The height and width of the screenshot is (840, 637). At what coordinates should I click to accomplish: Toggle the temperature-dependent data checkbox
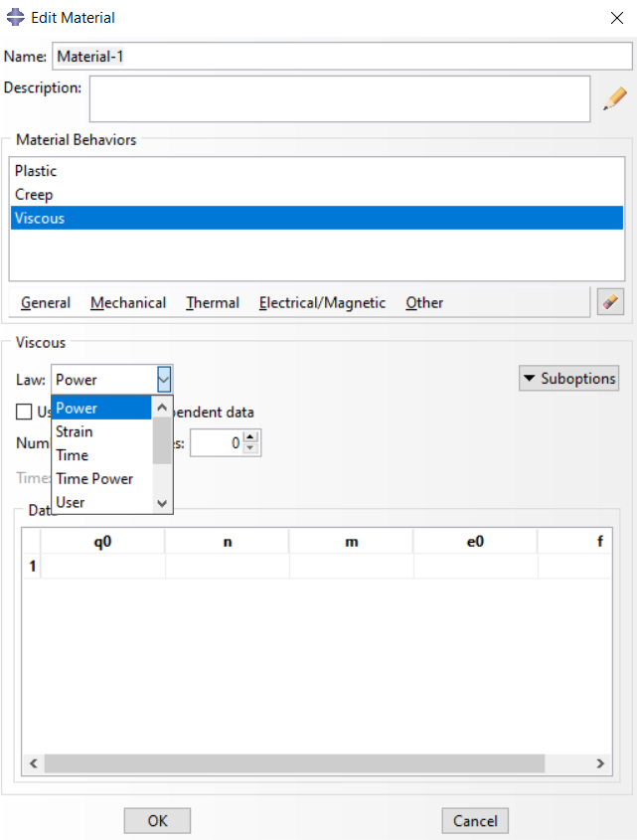tap(24, 412)
